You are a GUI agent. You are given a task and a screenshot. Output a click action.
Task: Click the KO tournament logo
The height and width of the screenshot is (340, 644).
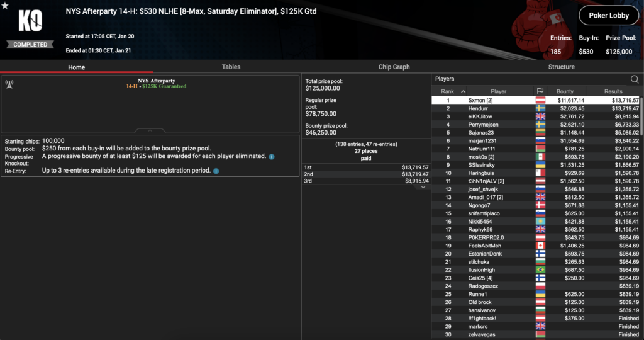pyautogui.click(x=31, y=23)
